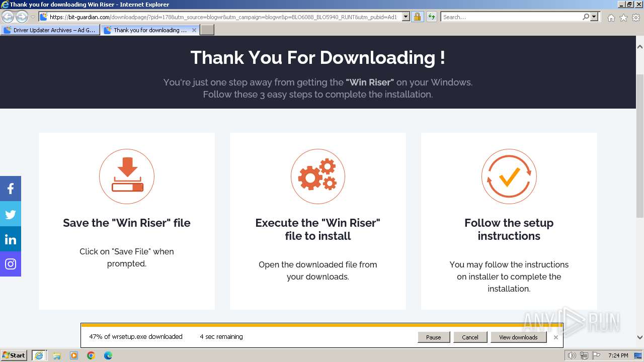Launch Chrome from the taskbar
The width and height of the screenshot is (644, 362).
(x=91, y=355)
